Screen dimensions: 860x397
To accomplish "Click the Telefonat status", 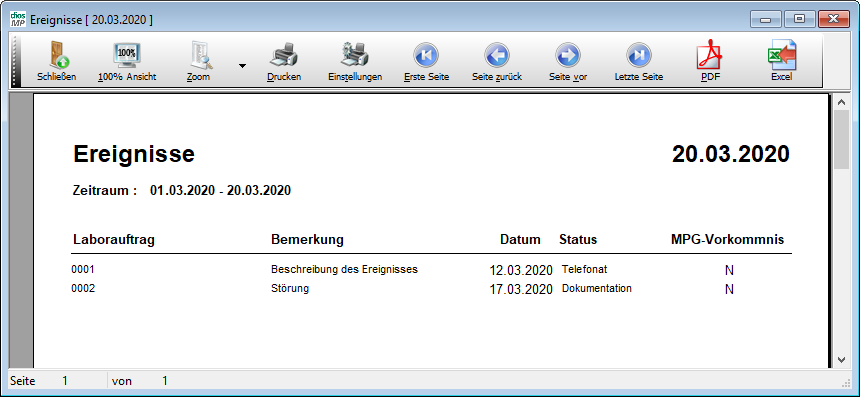I will [585, 270].
